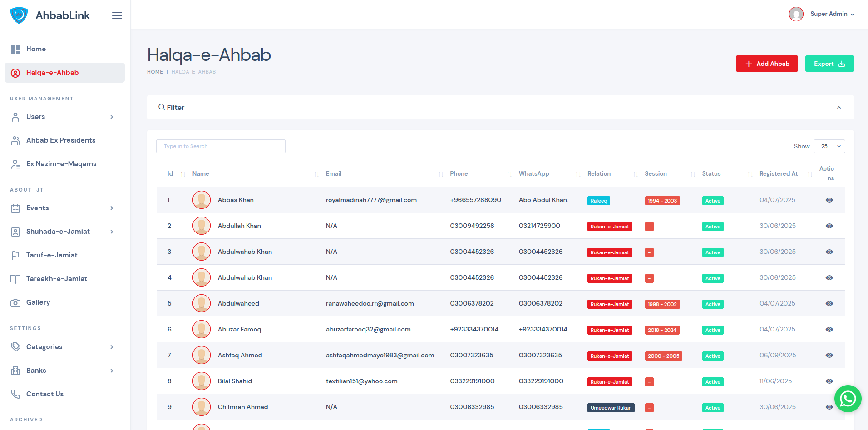Collapse the Filter panel with chevron

[x=838, y=108]
